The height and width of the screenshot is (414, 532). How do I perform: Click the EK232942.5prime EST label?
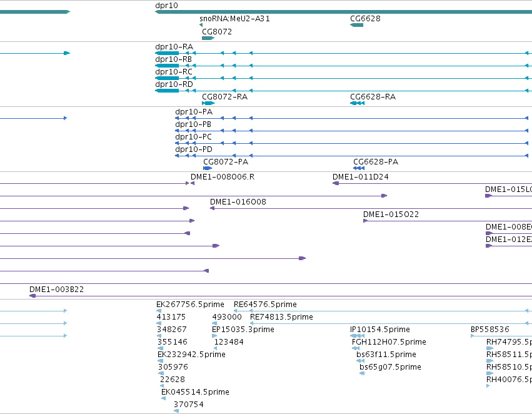click(x=191, y=355)
